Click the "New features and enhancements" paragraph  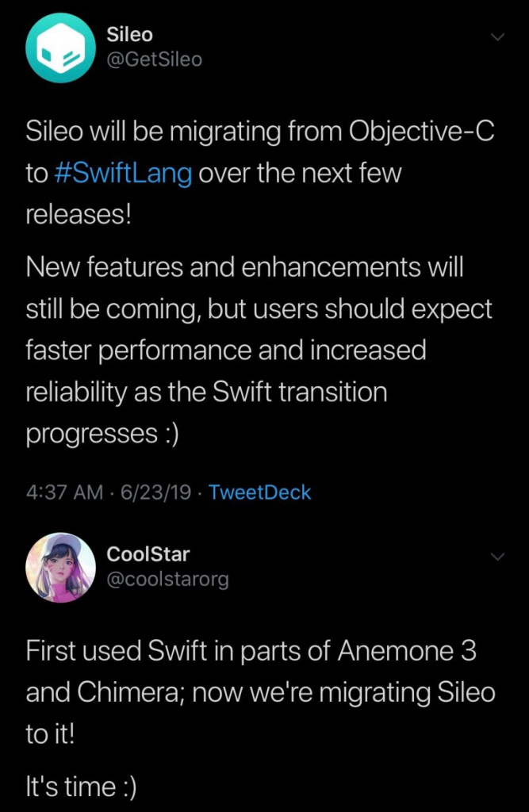coord(244,267)
